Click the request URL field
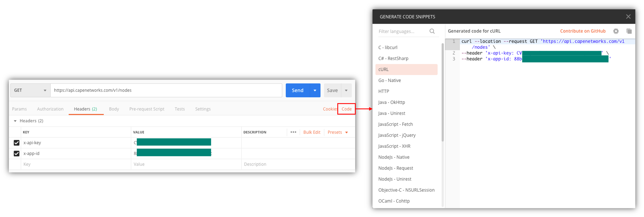 pyautogui.click(x=166, y=90)
